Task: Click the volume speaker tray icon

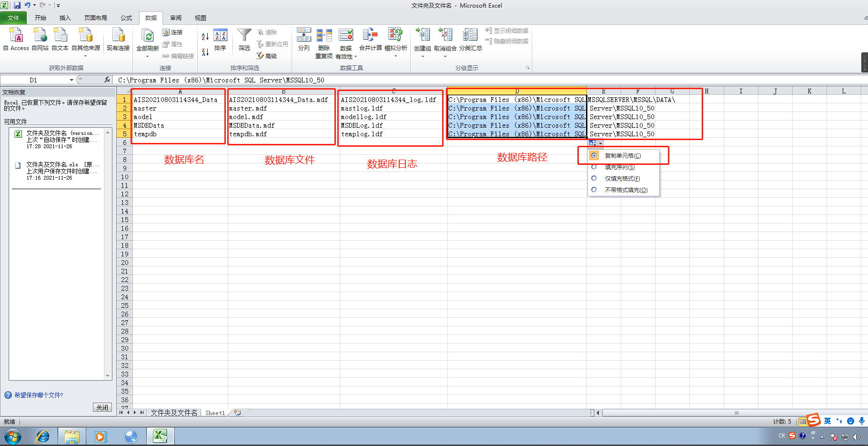Action: pos(857,436)
